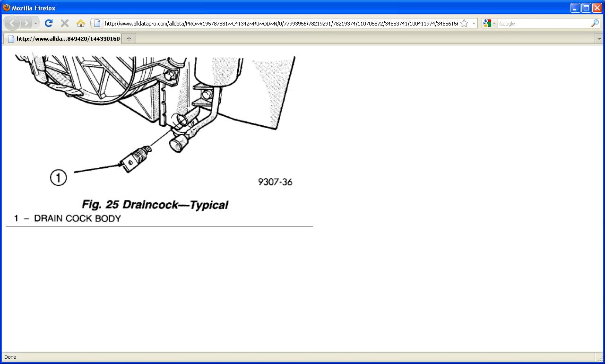Click the "Done" status bar text
The height and width of the screenshot is (364, 605).
pos(10,357)
